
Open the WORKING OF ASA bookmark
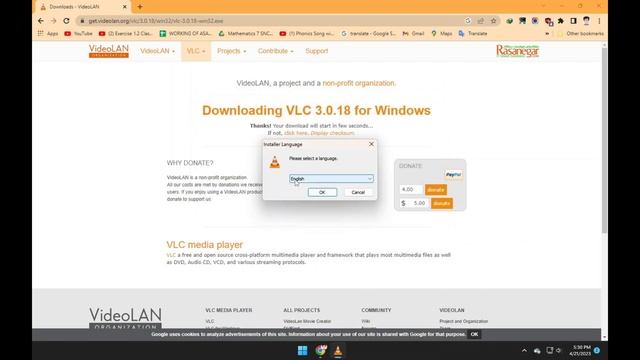[x=186, y=33]
